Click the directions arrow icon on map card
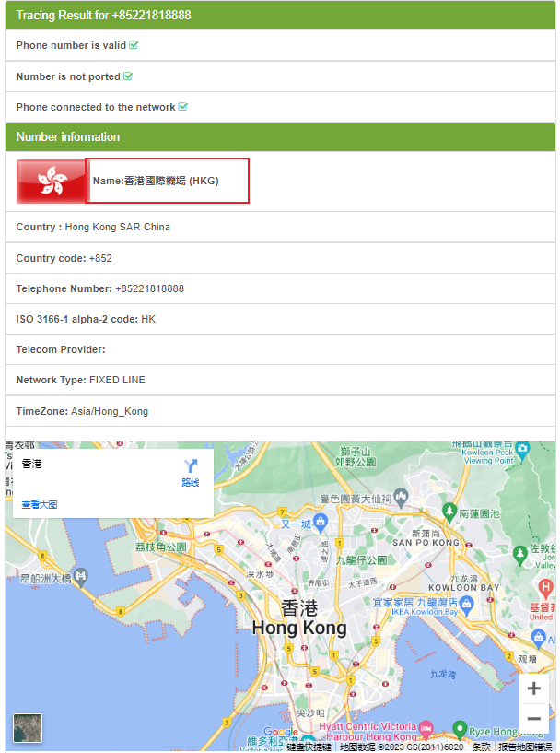The height and width of the screenshot is (753, 560). [191, 466]
